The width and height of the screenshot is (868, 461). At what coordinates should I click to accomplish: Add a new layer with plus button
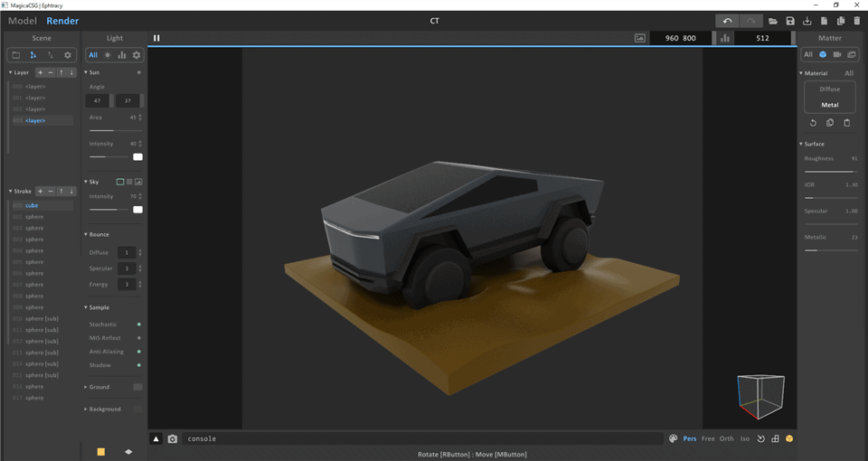point(41,72)
